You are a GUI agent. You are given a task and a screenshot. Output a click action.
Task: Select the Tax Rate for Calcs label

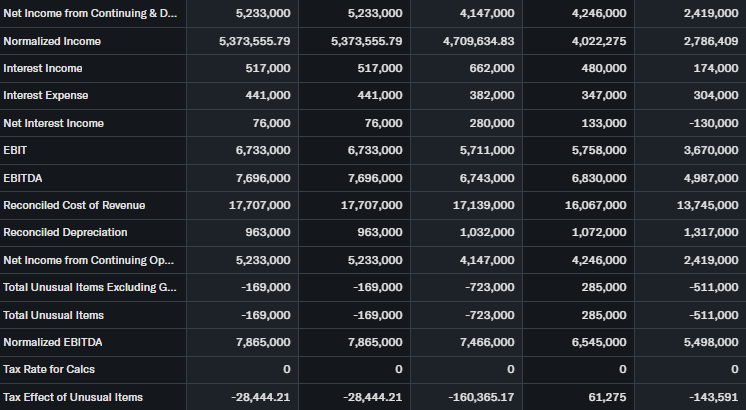(48, 369)
